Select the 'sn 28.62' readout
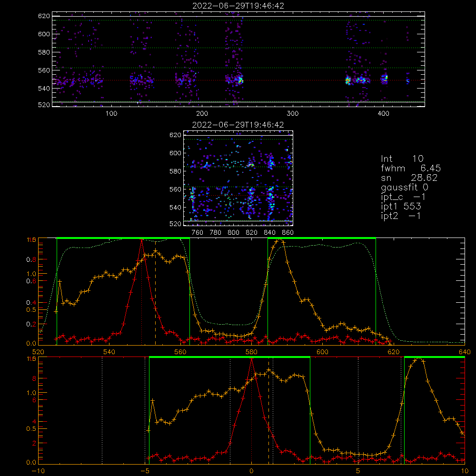The width and height of the screenshot is (476, 476). pos(409,178)
